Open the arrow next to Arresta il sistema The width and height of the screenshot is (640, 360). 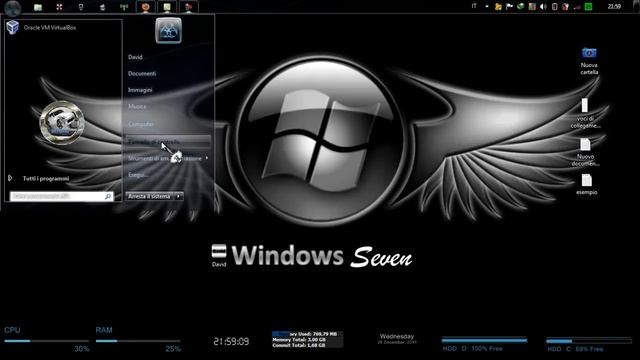(178, 196)
